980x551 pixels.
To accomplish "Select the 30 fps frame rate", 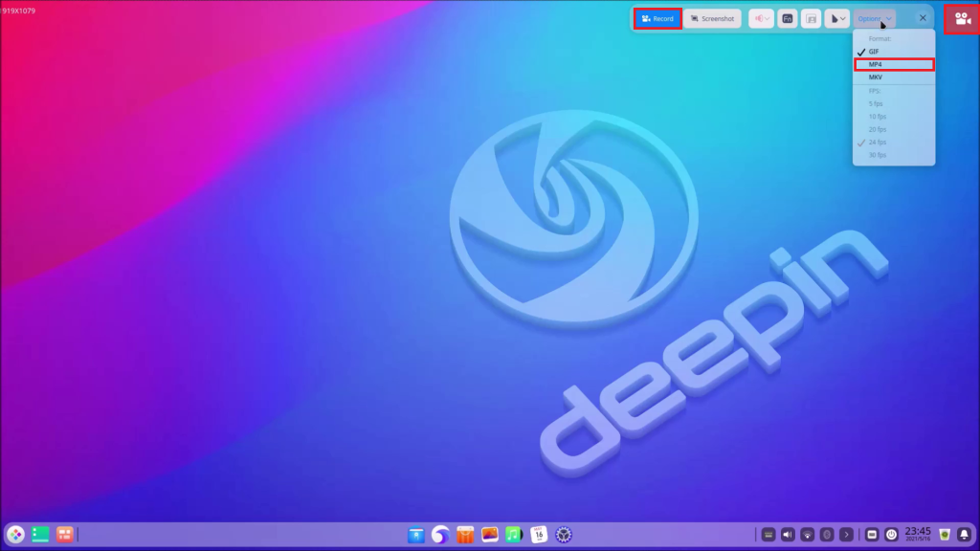I will [x=878, y=154].
